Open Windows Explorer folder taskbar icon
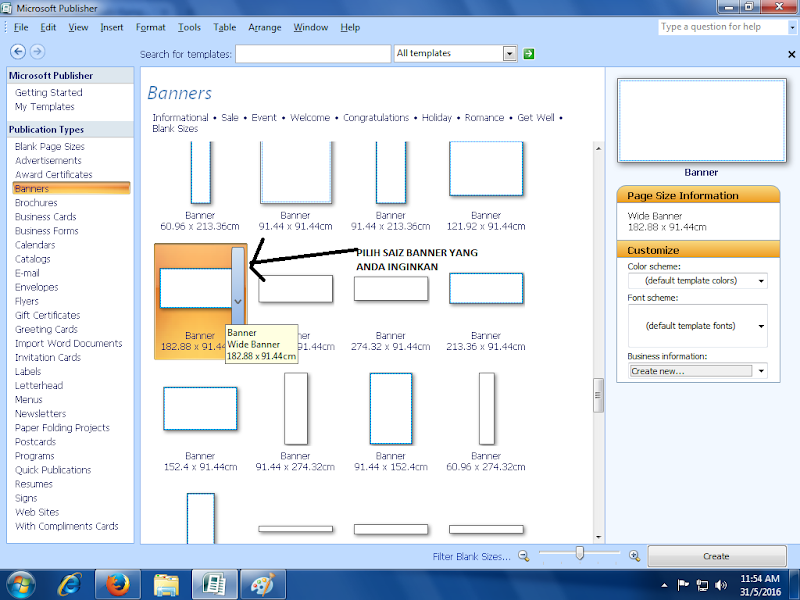The width and height of the screenshot is (800, 600). [166, 585]
